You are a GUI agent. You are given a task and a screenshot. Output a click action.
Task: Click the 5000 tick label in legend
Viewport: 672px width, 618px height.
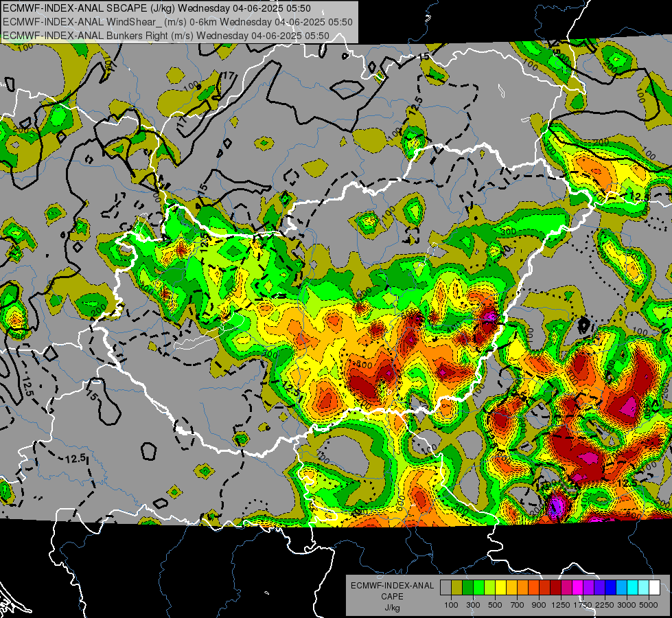649,605
